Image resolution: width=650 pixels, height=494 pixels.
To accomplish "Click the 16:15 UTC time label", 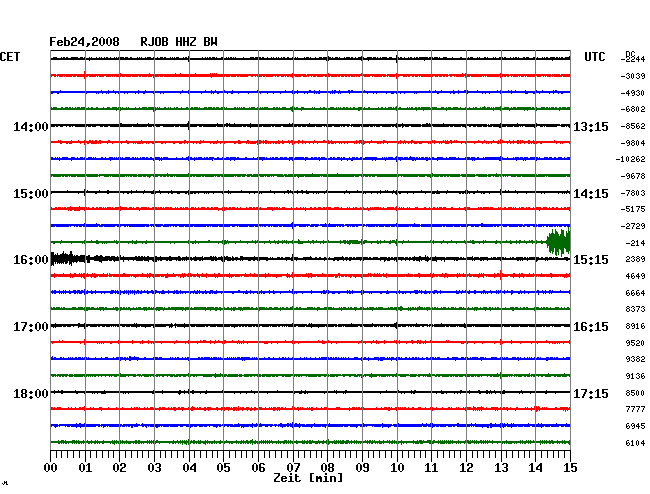I will click(591, 327).
